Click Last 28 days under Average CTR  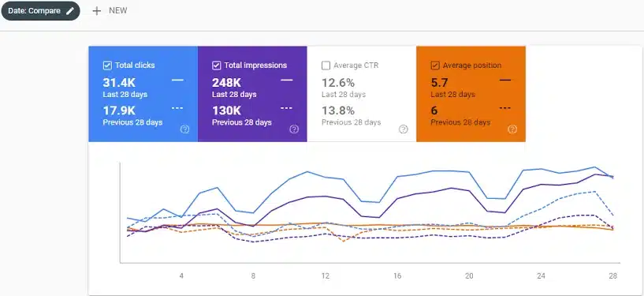point(344,95)
